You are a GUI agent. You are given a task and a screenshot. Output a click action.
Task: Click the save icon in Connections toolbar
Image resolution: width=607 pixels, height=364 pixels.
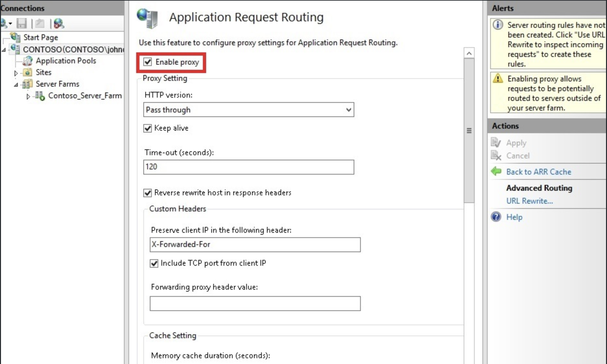(22, 23)
